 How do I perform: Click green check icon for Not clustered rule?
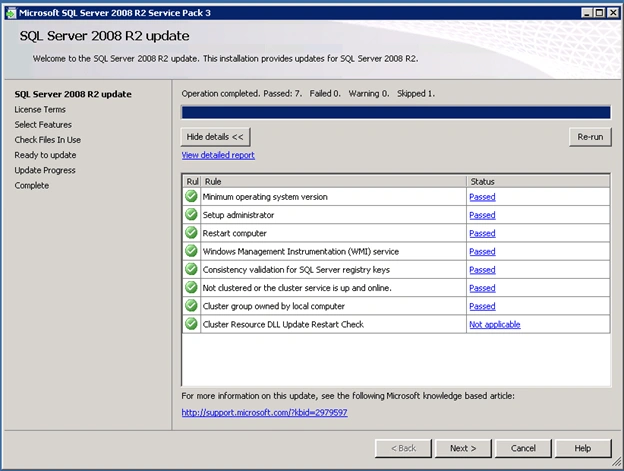click(191, 287)
